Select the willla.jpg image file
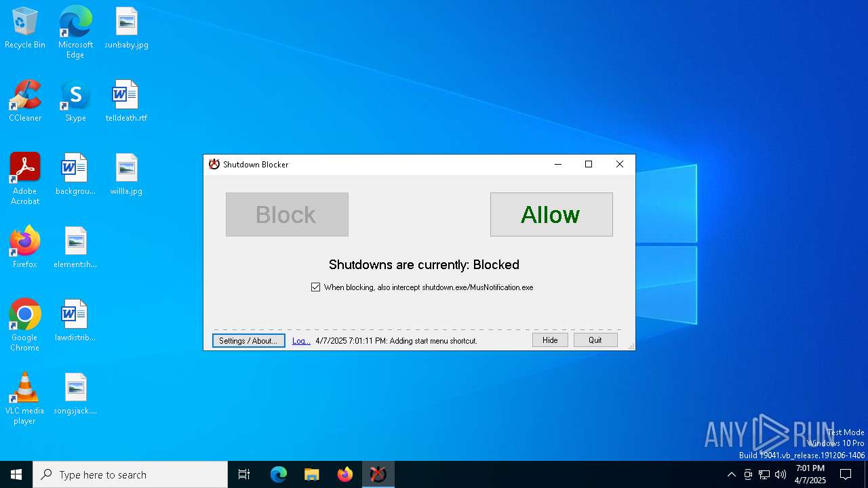868x488 pixels. tap(126, 174)
